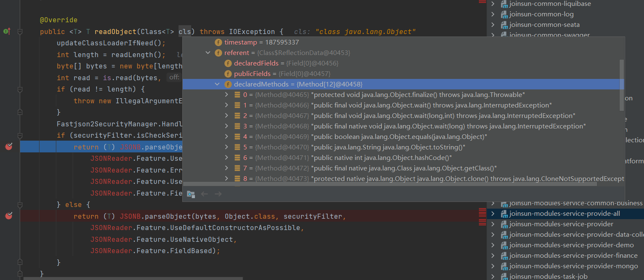This screenshot has height=280, width=644.
Task: Expand the joinsun-modules-task-job module
Action: tap(493, 277)
